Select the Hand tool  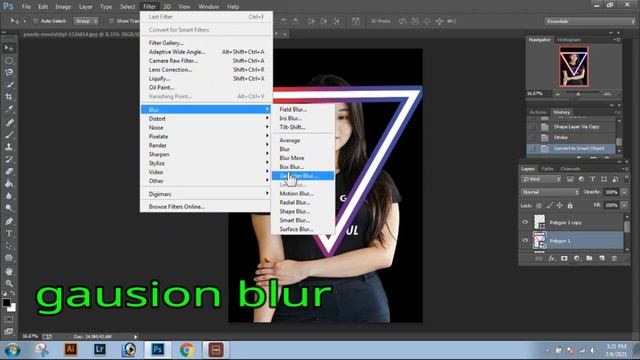point(9,271)
